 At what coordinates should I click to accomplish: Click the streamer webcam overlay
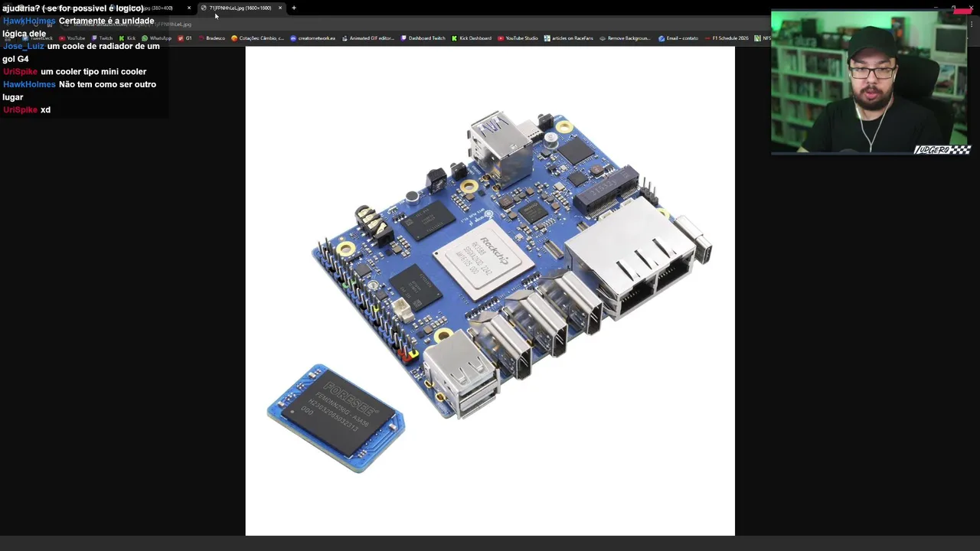(871, 83)
